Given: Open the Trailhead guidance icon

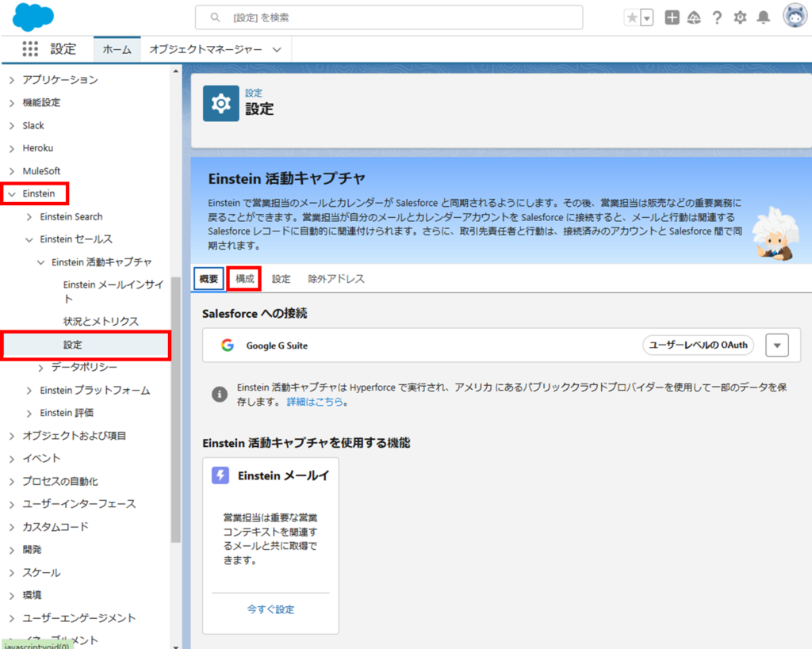Looking at the screenshot, I should 694,17.
